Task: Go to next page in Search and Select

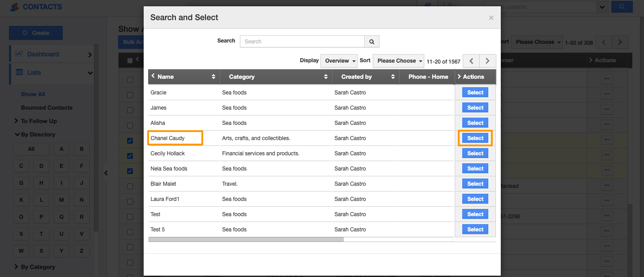Action: pos(487,61)
